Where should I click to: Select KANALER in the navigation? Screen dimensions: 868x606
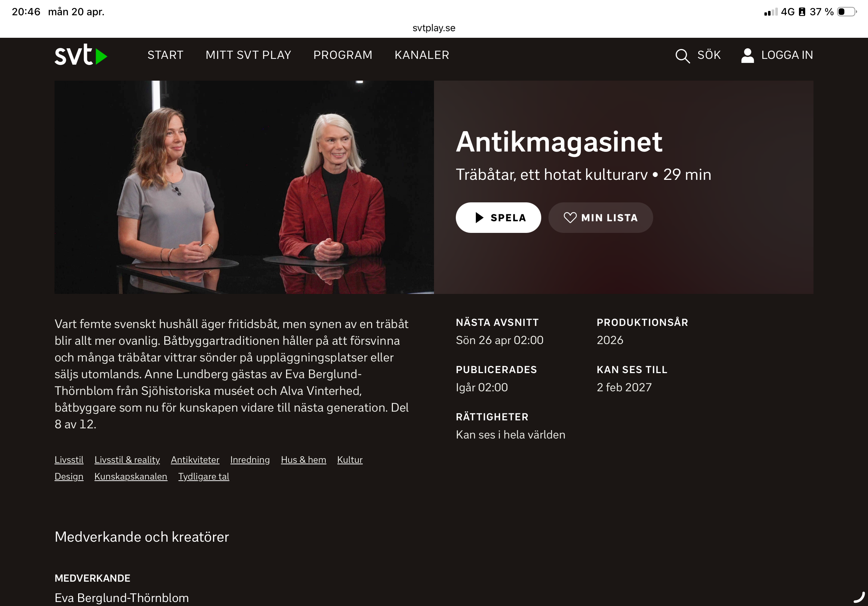(x=422, y=55)
